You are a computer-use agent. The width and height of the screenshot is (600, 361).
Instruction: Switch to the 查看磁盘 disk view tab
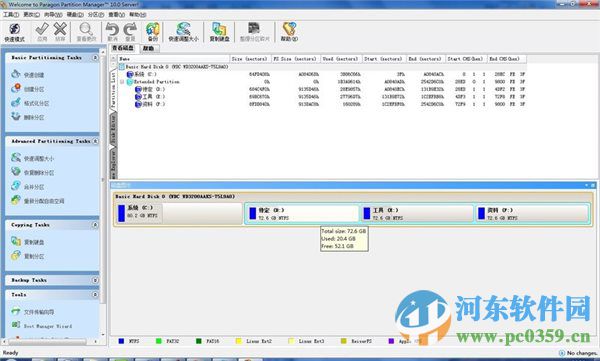click(x=124, y=48)
